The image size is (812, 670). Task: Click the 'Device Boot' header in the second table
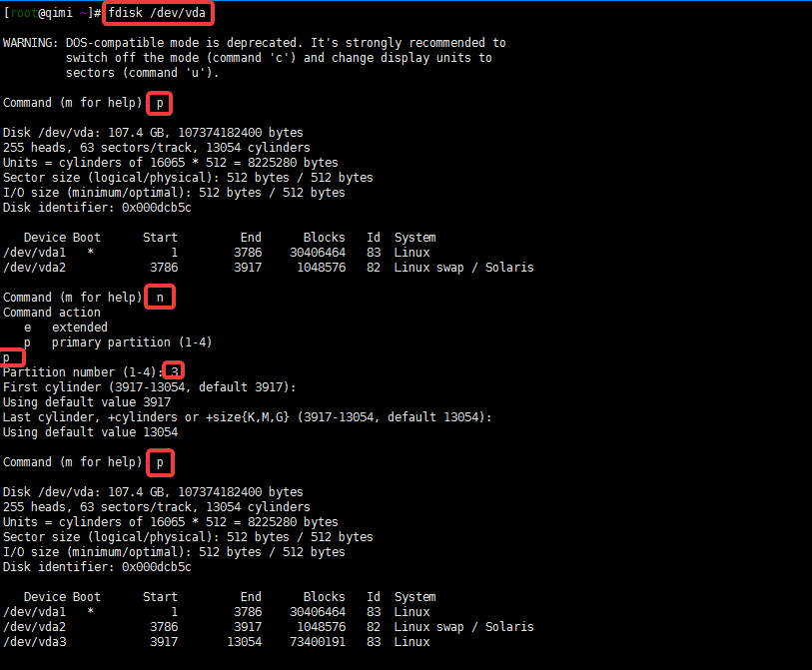pyautogui.click(x=62, y=597)
